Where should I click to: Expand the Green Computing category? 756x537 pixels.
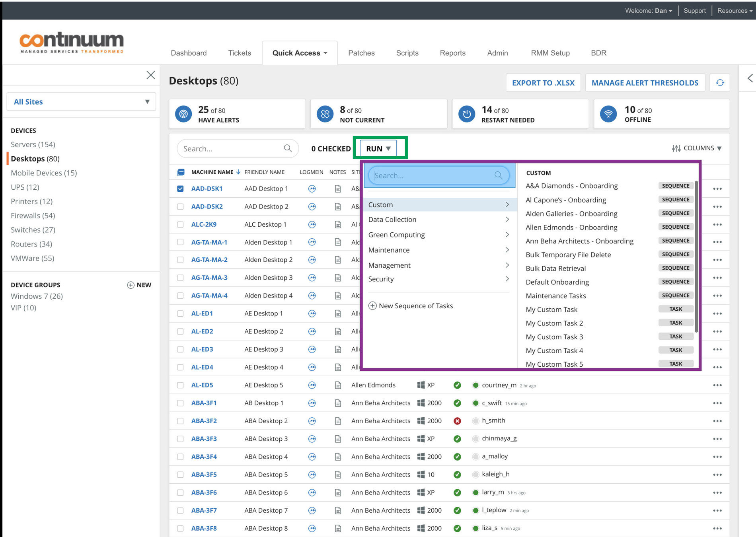click(438, 235)
